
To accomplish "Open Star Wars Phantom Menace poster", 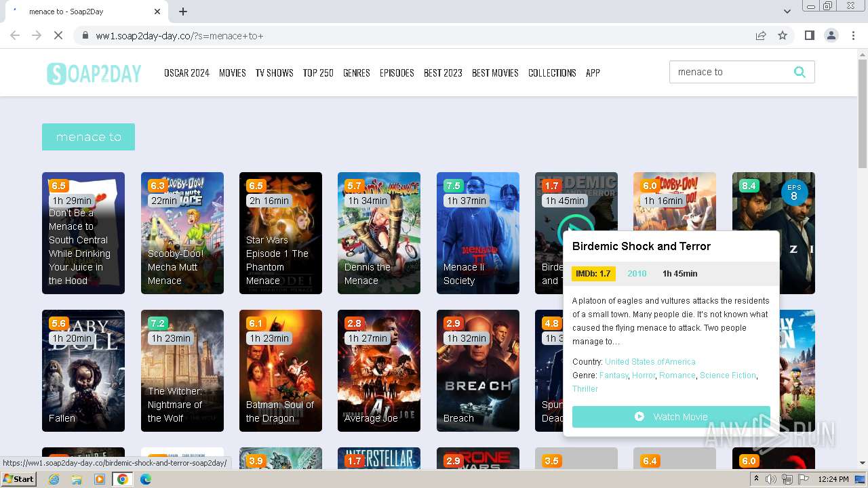I will tap(281, 233).
